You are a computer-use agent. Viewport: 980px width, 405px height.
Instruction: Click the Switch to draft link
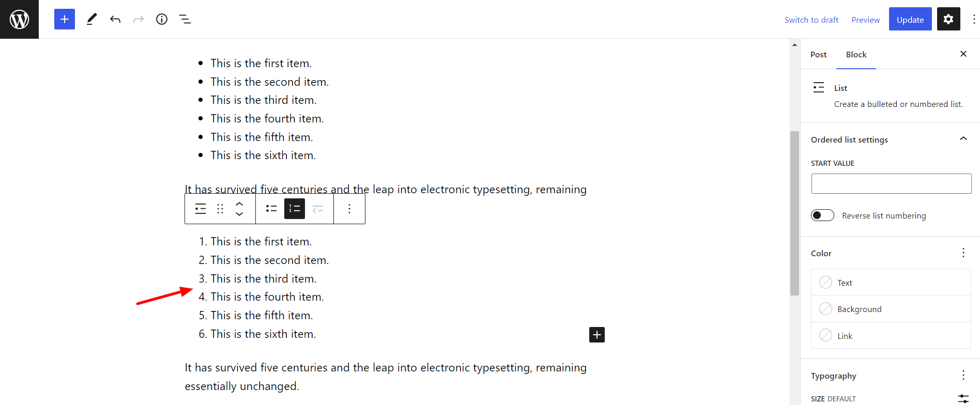tap(811, 20)
